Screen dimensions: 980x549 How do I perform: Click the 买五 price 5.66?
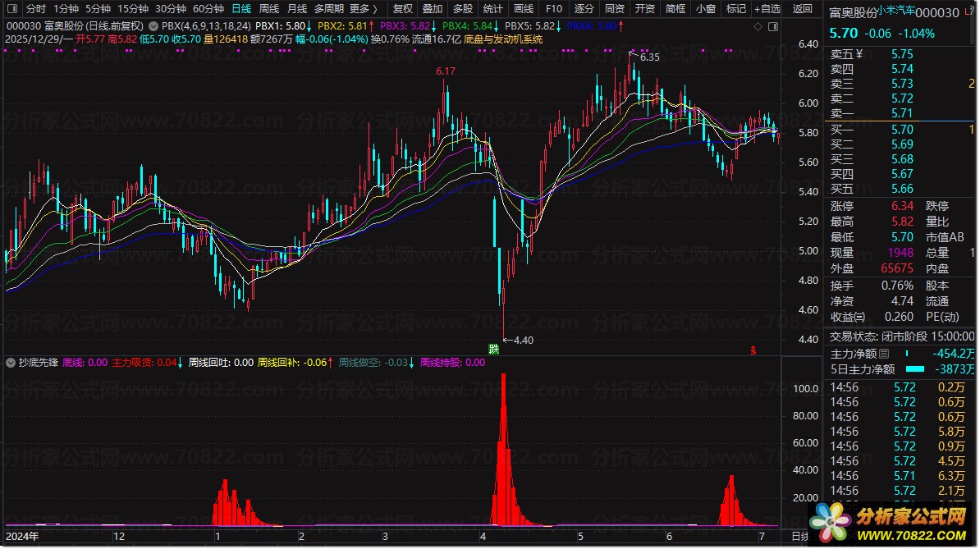(x=902, y=189)
